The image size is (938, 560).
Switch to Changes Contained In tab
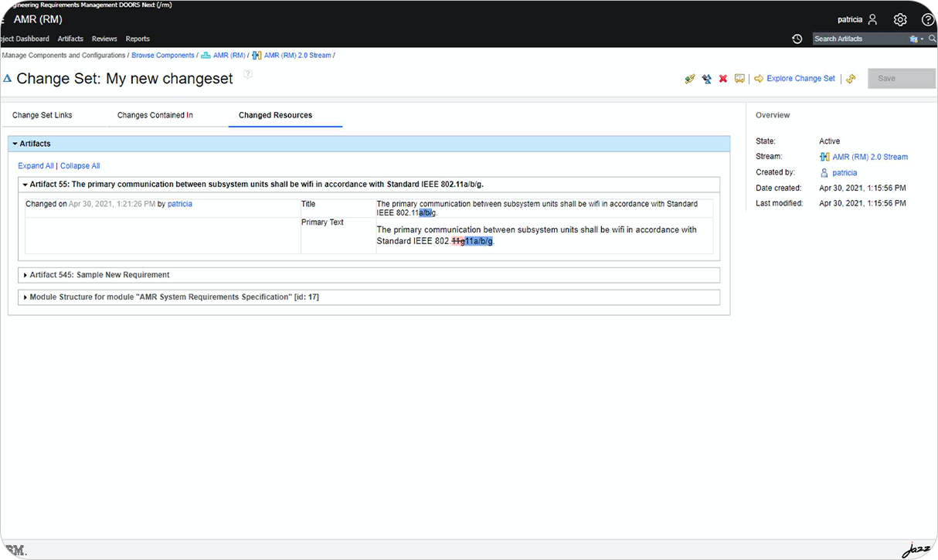pyautogui.click(x=155, y=115)
